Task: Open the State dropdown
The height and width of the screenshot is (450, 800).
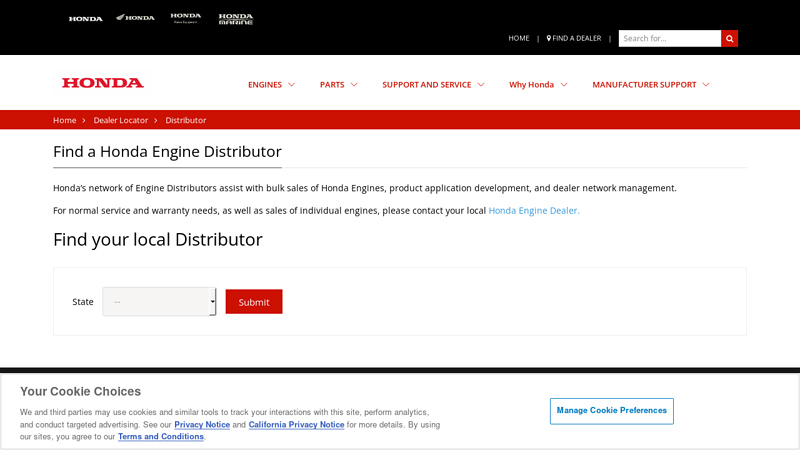Action: (159, 302)
